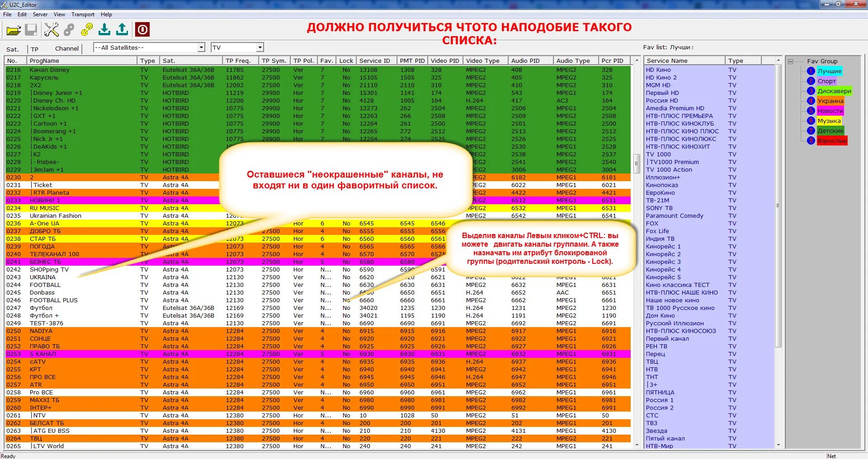Sort fav list by Service Name header
868x459 pixels.
click(x=684, y=61)
